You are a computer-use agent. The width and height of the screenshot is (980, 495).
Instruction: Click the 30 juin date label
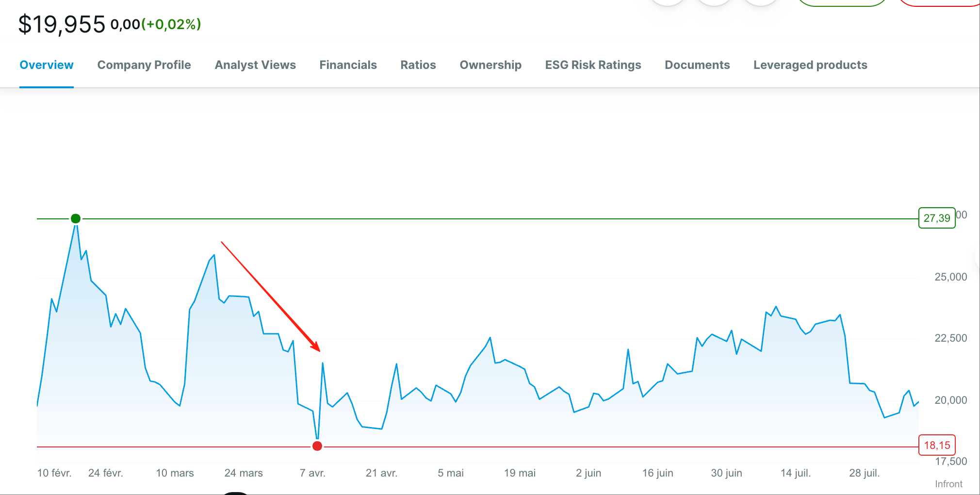726,473
